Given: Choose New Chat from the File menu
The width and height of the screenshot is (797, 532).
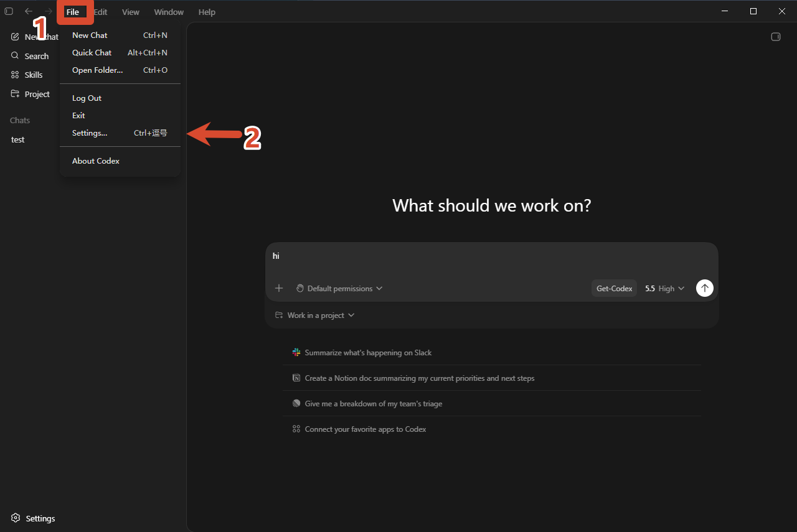Looking at the screenshot, I should coord(120,35).
